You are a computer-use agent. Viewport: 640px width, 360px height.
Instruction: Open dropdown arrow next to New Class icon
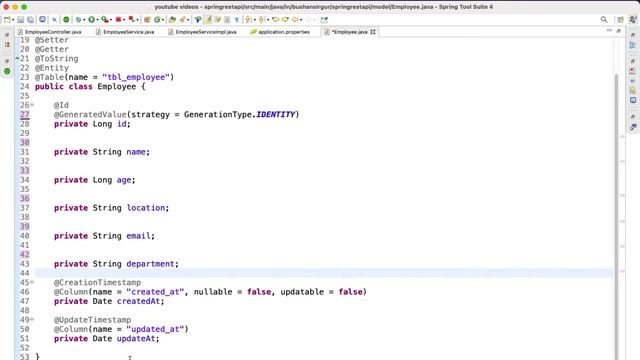point(162,20)
